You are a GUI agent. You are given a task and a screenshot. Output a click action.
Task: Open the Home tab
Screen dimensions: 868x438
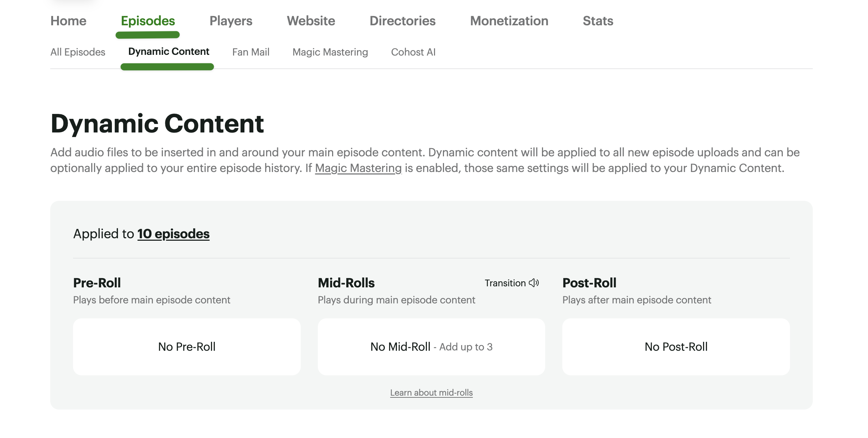coord(68,21)
